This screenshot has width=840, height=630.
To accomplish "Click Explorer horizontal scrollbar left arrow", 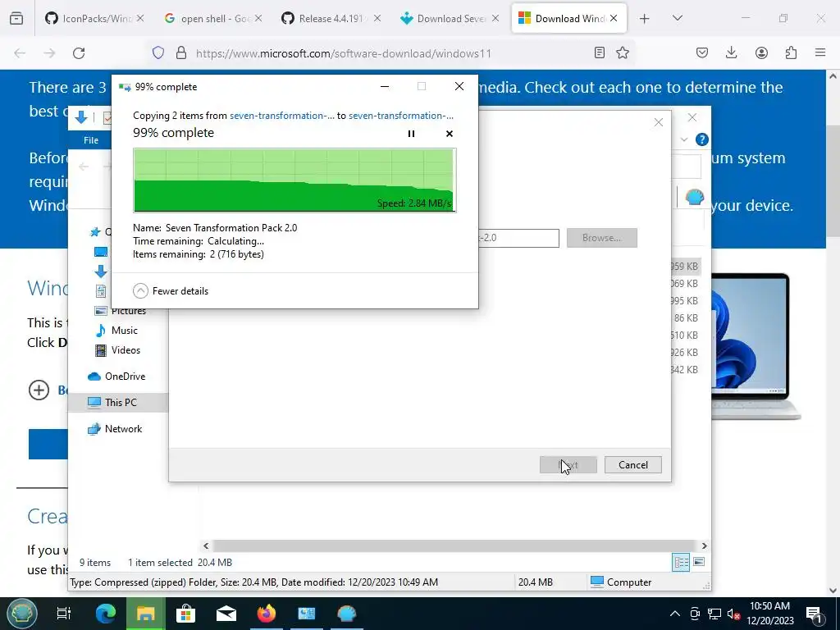I will pos(206,546).
